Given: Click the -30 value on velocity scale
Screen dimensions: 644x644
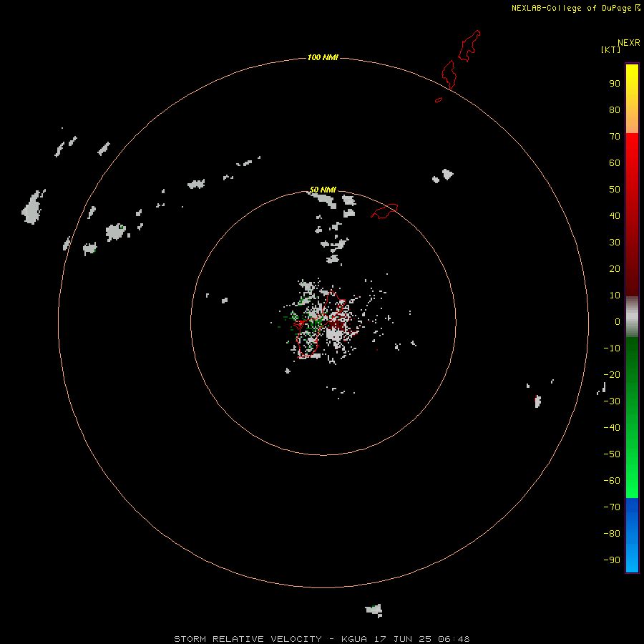Looking at the screenshot, I should [612, 401].
